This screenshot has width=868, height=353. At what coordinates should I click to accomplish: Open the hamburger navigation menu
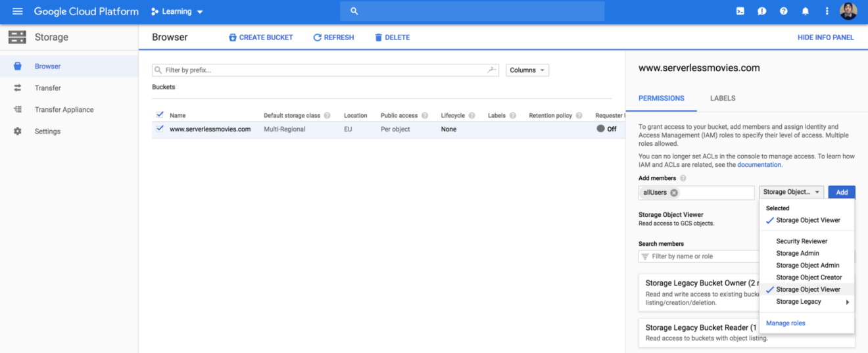click(x=17, y=11)
